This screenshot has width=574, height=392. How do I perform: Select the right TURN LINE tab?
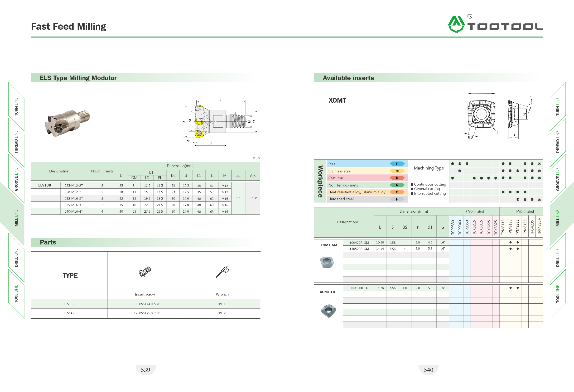coord(558,107)
